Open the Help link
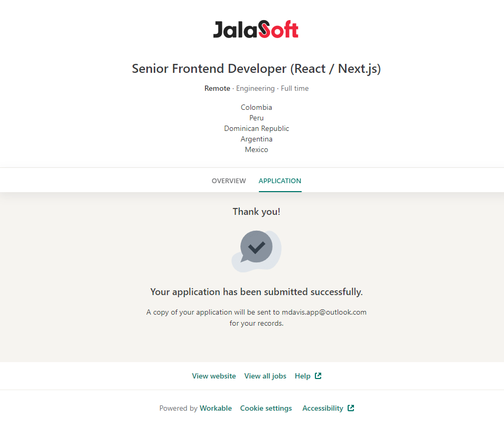The width and height of the screenshot is (504, 426). tap(303, 376)
